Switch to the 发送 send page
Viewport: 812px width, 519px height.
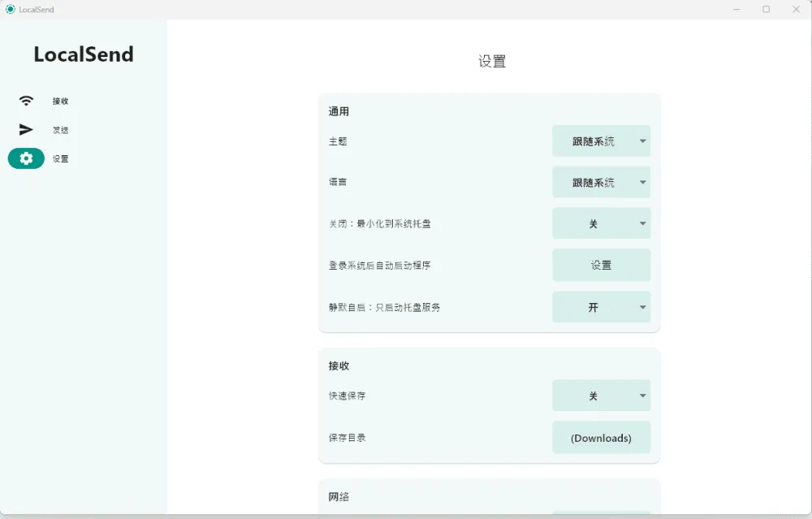point(58,129)
